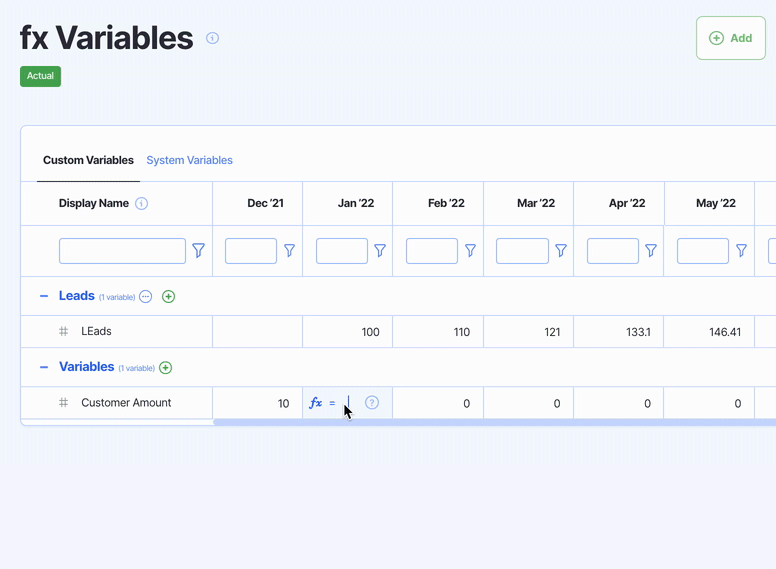Open the May '22 column filter funnel
This screenshot has height=569, width=776.
pos(741,251)
